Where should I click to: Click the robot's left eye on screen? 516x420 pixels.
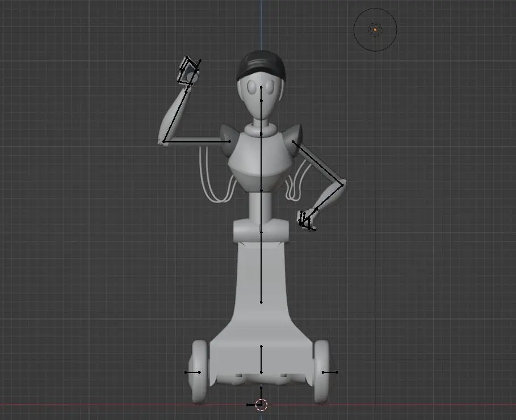coord(252,87)
